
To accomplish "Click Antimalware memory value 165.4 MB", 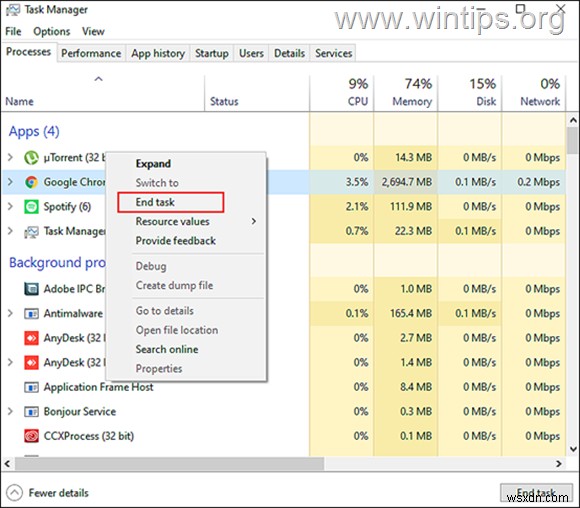I will tap(411, 313).
